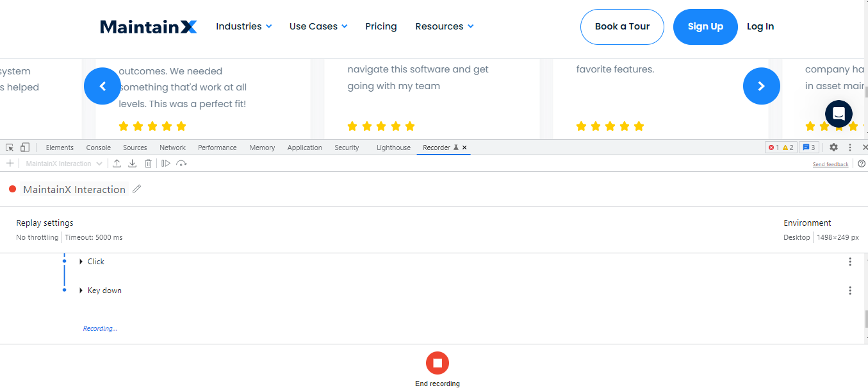The height and width of the screenshot is (388, 868).
Task: Click the edit pencil beside recording title
Action: 136,189
